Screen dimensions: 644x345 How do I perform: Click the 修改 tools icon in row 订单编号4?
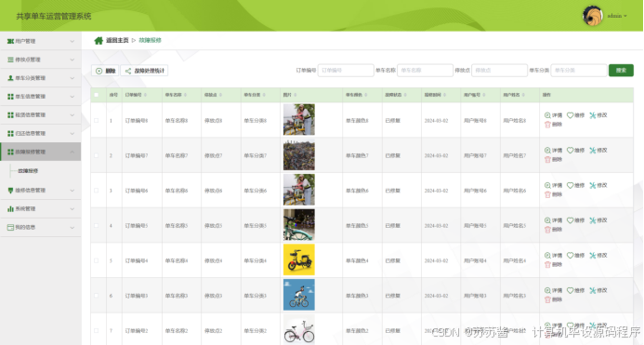pos(592,256)
